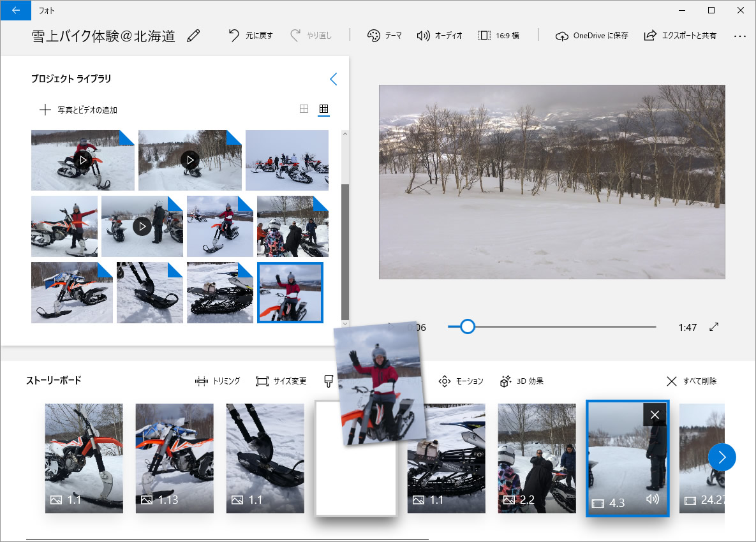756x542 pixels.
Task: Switch the library to small grid view
Action: (x=323, y=109)
